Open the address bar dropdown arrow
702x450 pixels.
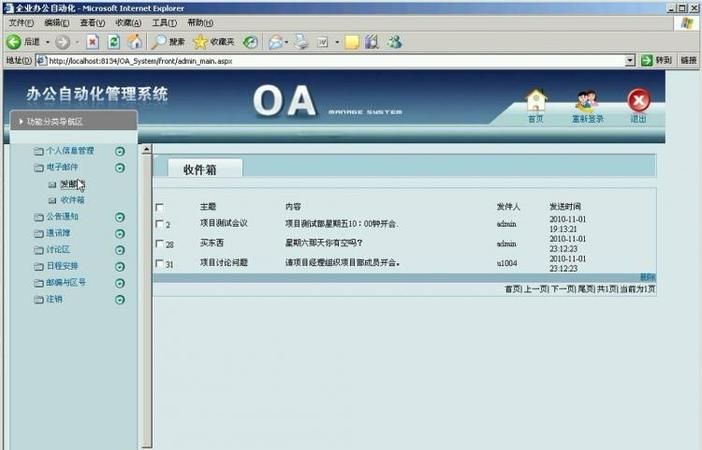click(630, 60)
